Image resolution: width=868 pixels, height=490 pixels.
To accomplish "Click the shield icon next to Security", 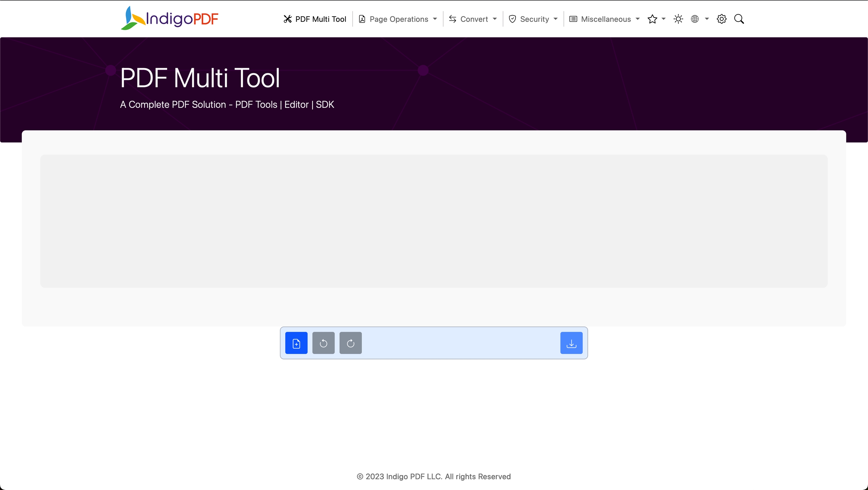I will pyautogui.click(x=512, y=19).
